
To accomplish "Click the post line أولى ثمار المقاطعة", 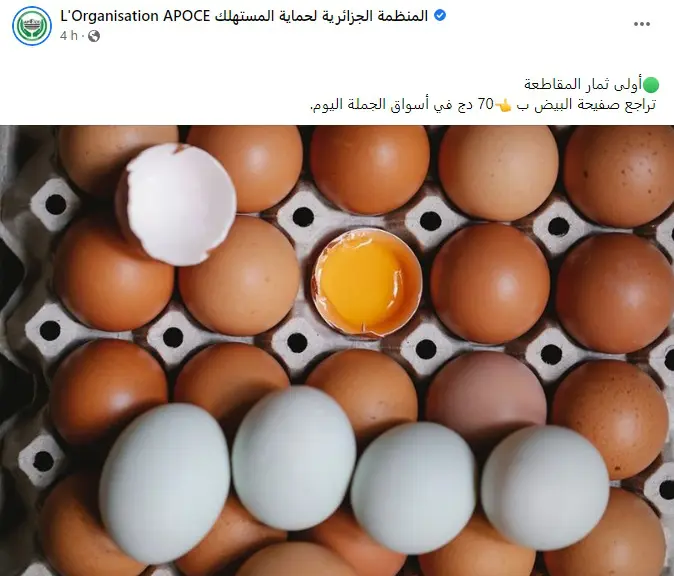I will [583, 84].
